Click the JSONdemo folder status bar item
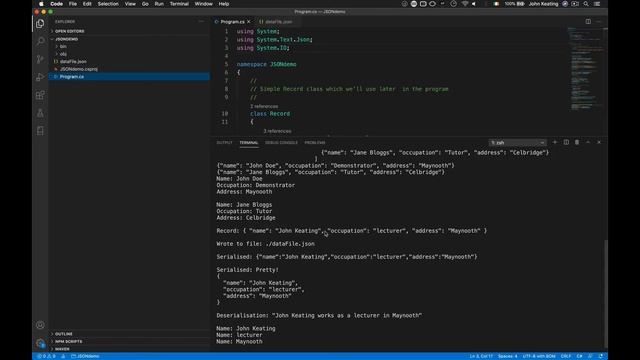This screenshot has width=640, height=360. coord(85,356)
